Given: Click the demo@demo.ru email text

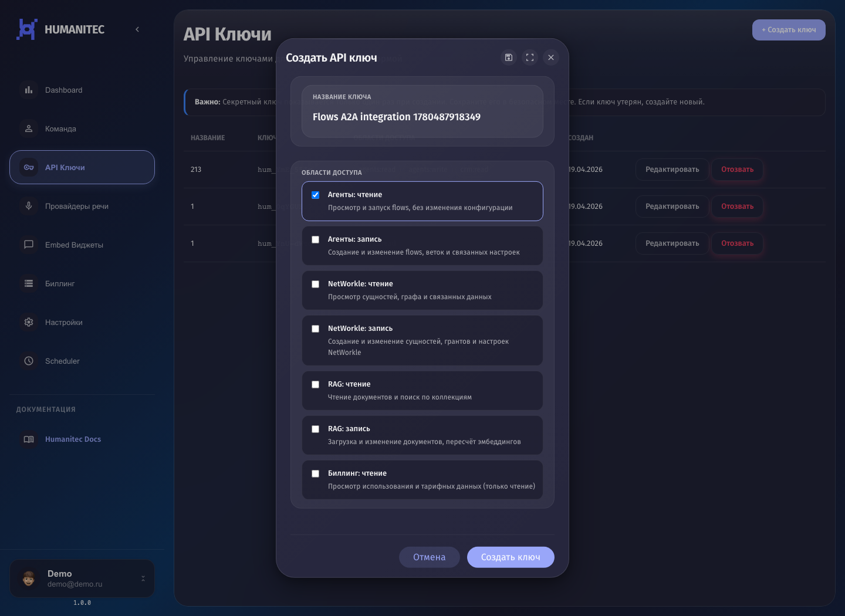Looking at the screenshot, I should point(75,584).
